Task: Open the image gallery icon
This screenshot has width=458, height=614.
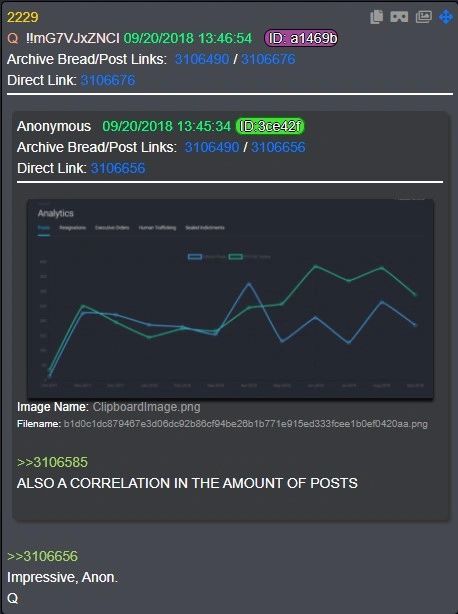Action: click(x=423, y=17)
